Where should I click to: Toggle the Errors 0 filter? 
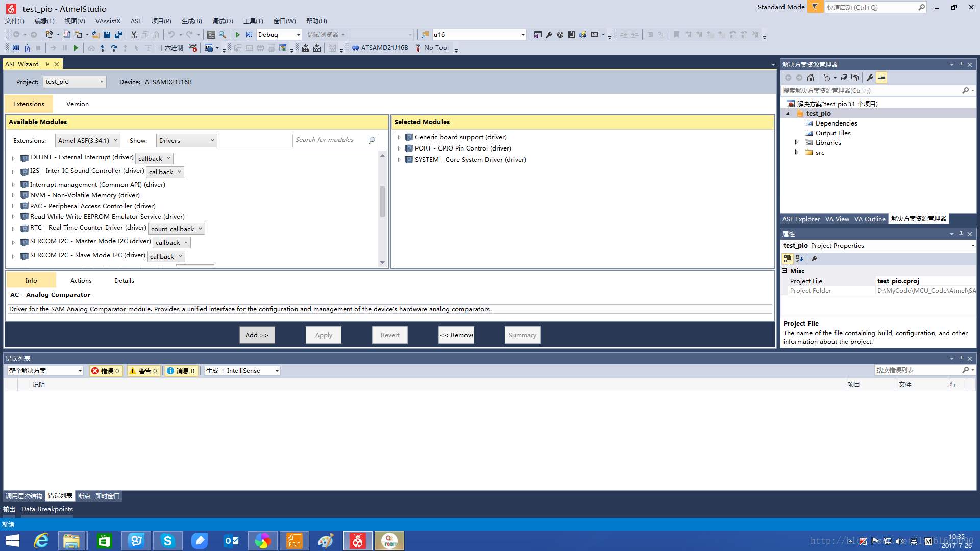(x=106, y=371)
